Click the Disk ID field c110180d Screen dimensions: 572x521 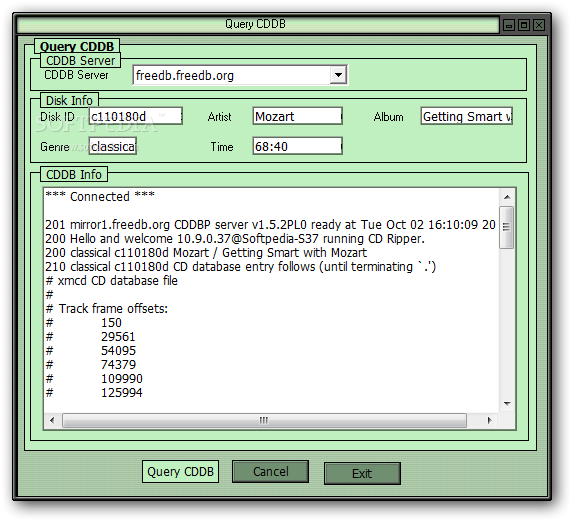(x=136, y=116)
